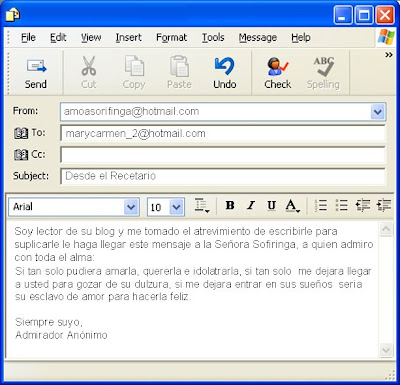Apply numbered list formatting
The image size is (400, 385).
click(321, 206)
